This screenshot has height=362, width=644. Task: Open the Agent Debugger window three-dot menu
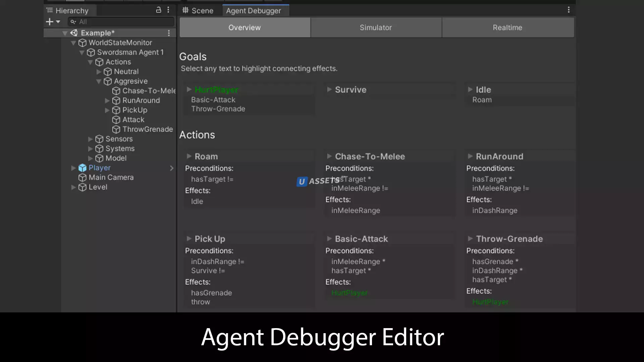(569, 10)
